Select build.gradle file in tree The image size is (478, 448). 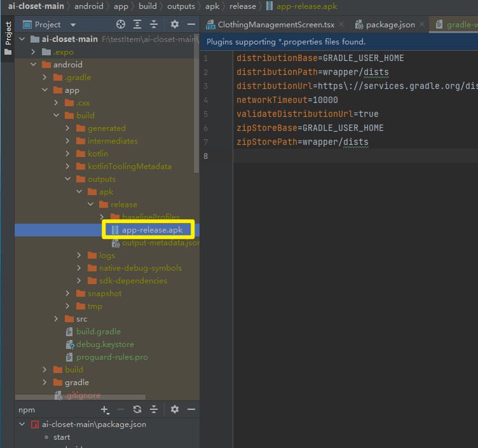[98, 332]
